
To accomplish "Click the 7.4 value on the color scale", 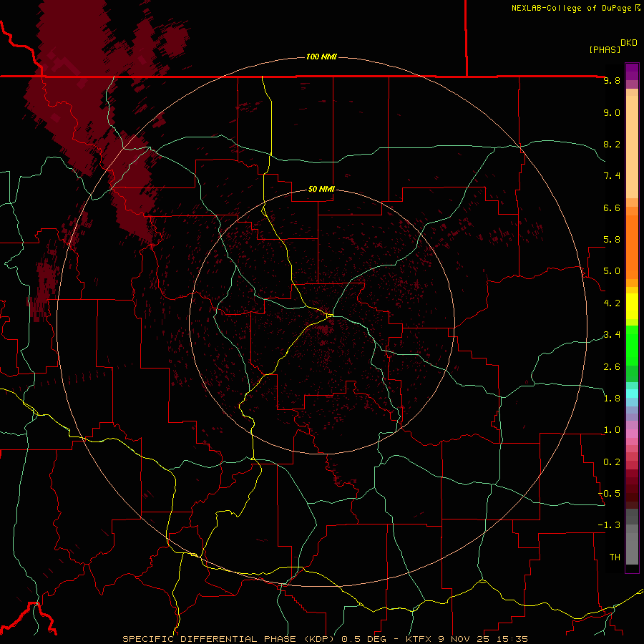I will click(612, 176).
